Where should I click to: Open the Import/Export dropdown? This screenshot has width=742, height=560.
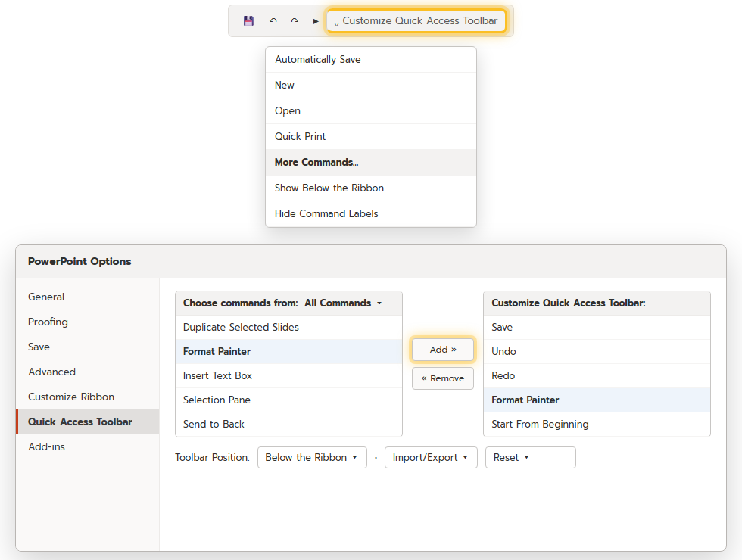click(431, 457)
